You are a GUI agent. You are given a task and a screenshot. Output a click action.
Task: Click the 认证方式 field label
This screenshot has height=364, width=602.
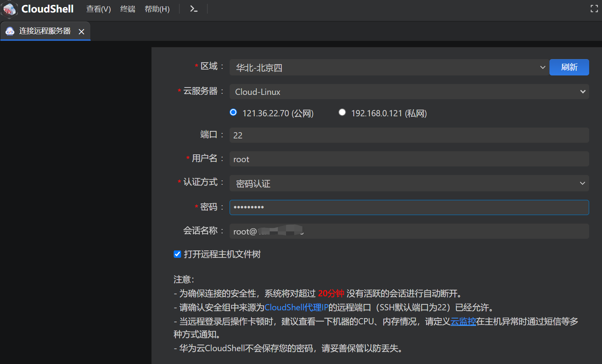pyautogui.click(x=200, y=182)
